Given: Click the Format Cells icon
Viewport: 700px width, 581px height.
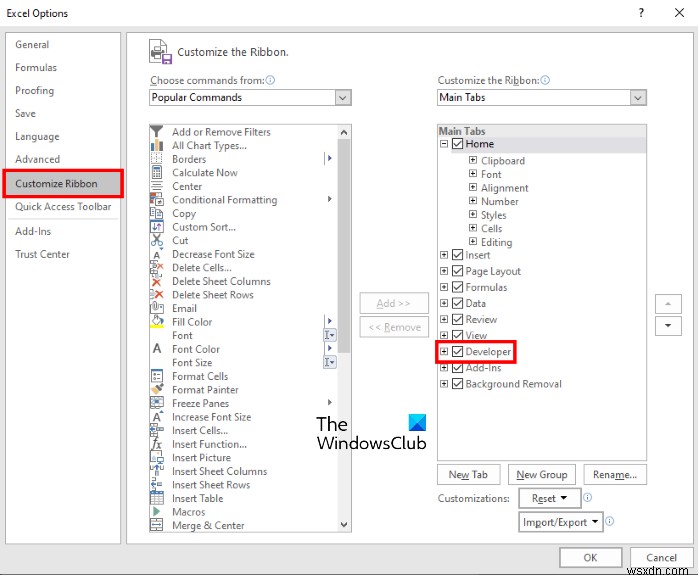Looking at the screenshot, I should (156, 376).
